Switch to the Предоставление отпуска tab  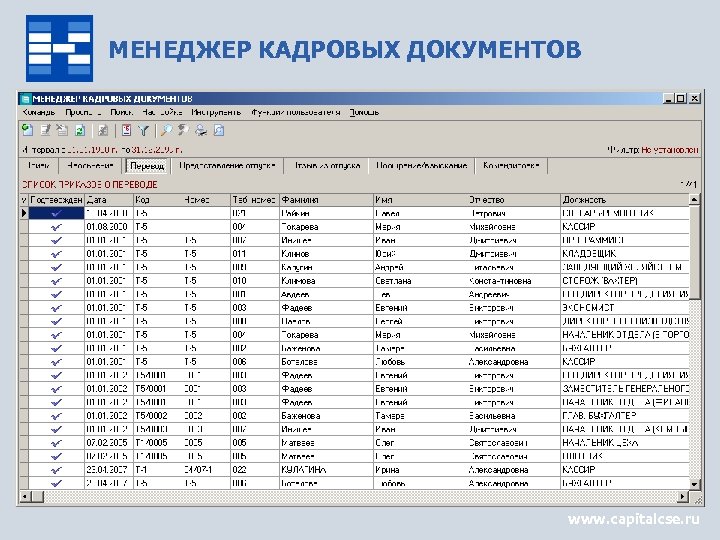(227, 165)
